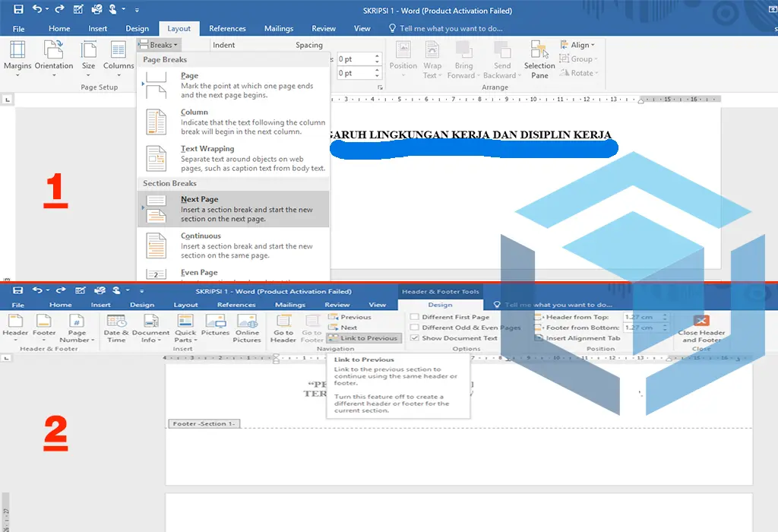Image resolution: width=778 pixels, height=532 pixels.
Task: Click the Footer -Section 1- label
Action: (x=204, y=424)
